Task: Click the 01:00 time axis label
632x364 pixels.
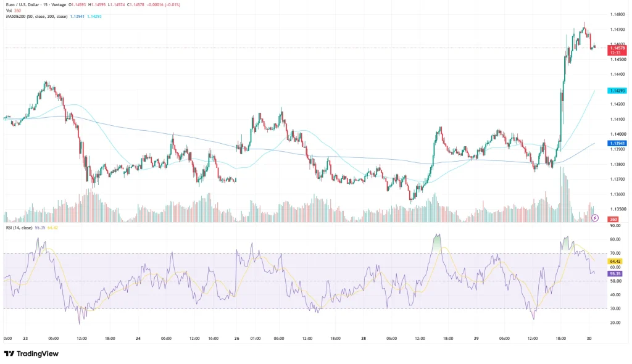Action: (256, 339)
